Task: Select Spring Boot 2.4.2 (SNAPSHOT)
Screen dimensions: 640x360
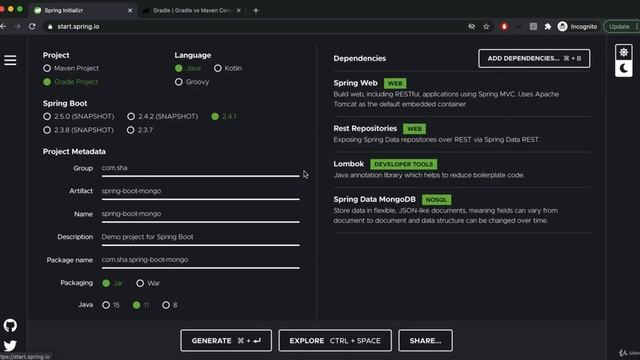Action: (131, 116)
